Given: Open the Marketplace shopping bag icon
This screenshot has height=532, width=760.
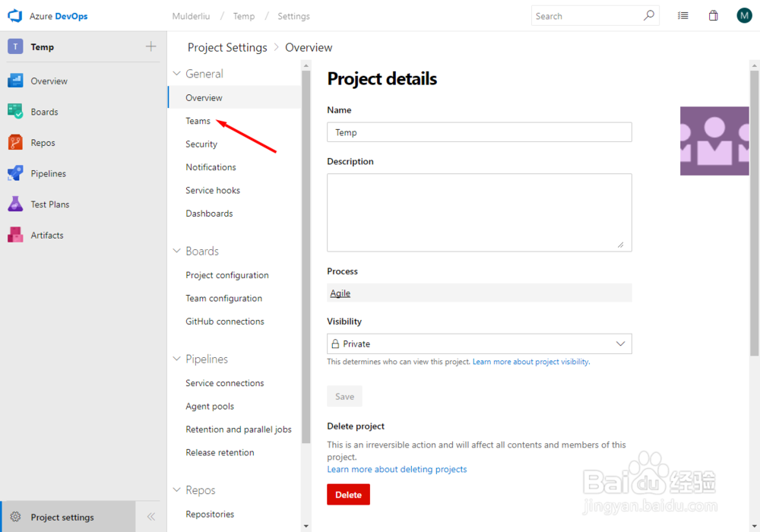Looking at the screenshot, I should click(713, 15).
